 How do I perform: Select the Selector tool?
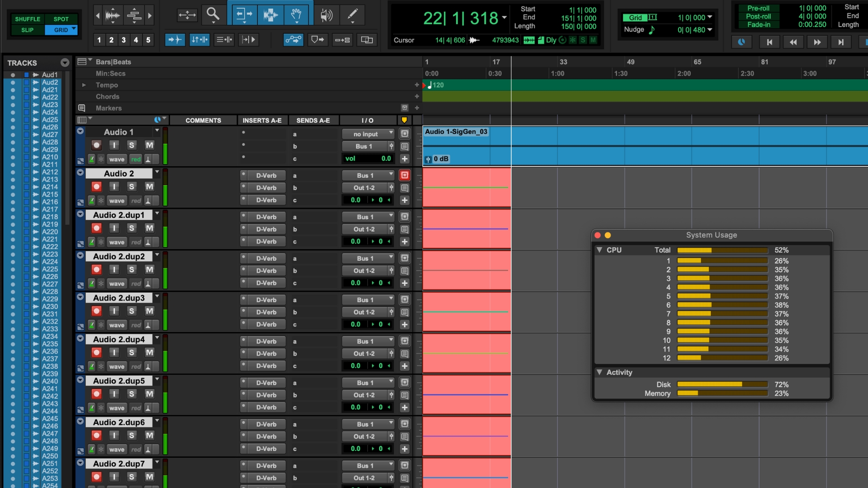pyautogui.click(x=270, y=15)
